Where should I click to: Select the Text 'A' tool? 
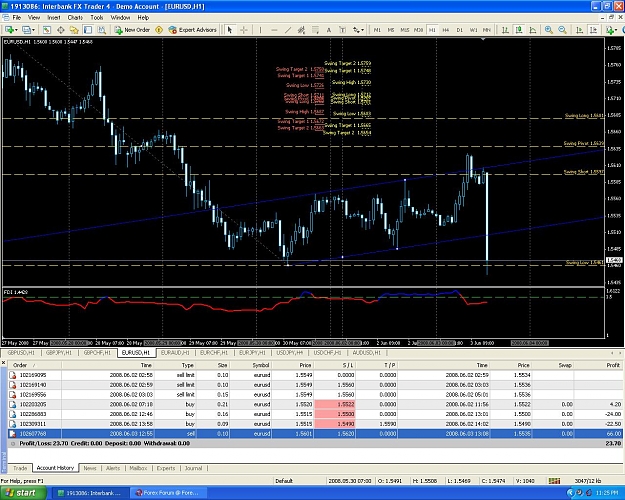[x=329, y=30]
